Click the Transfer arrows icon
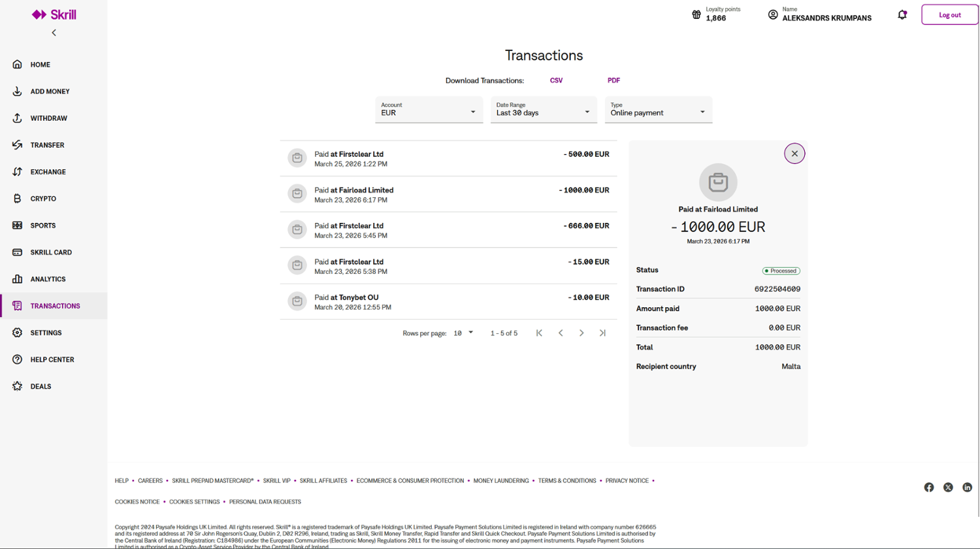The image size is (980, 549). [x=17, y=145]
